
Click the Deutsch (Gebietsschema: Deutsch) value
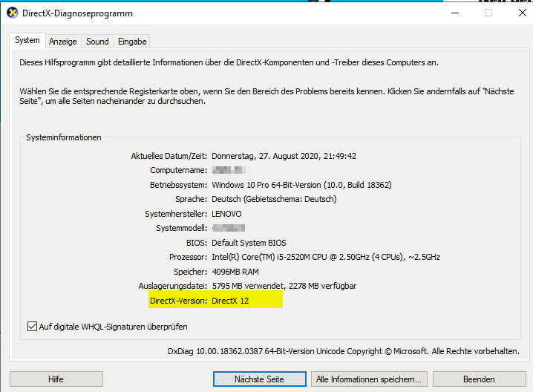click(x=275, y=199)
